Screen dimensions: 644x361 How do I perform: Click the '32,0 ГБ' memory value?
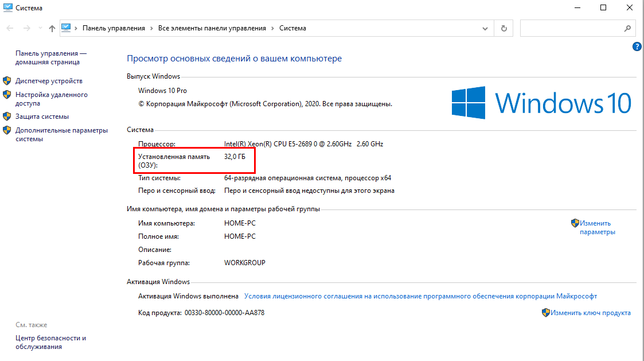pos(235,157)
